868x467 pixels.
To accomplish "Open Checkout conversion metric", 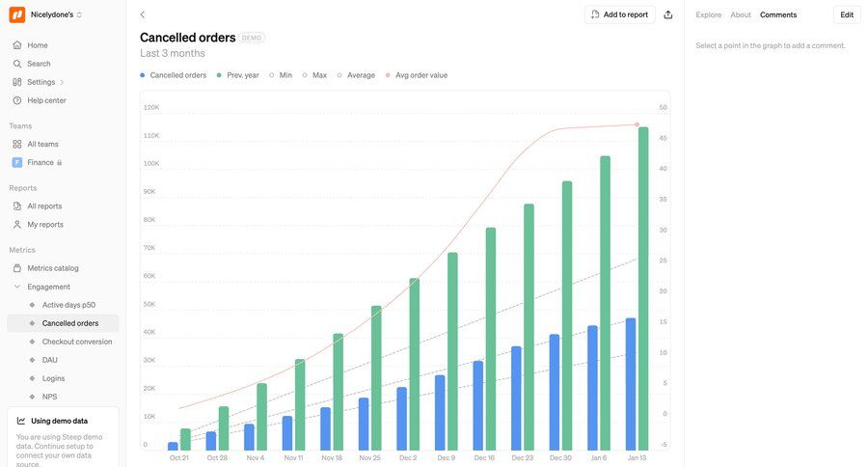I will tap(77, 342).
